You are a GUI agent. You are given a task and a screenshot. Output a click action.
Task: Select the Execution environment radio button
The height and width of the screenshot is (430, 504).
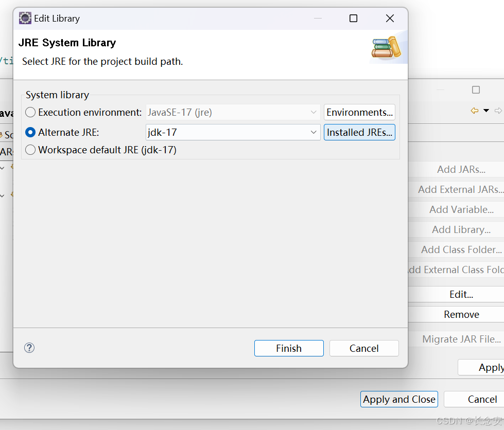(30, 112)
